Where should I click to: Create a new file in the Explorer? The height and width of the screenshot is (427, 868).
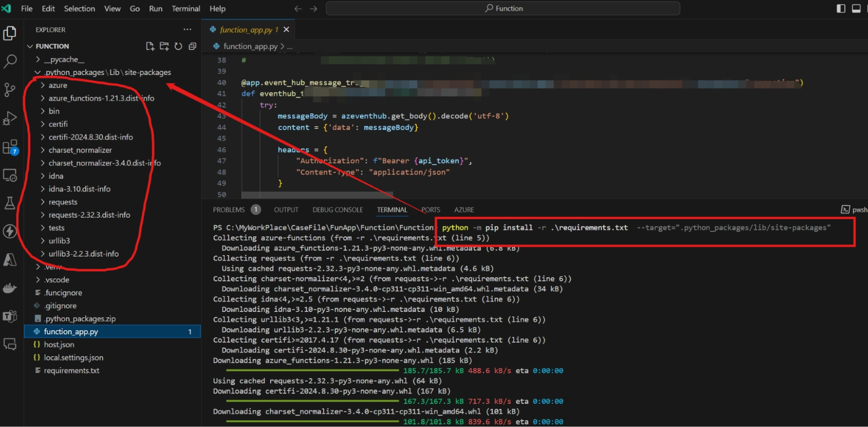(x=150, y=46)
